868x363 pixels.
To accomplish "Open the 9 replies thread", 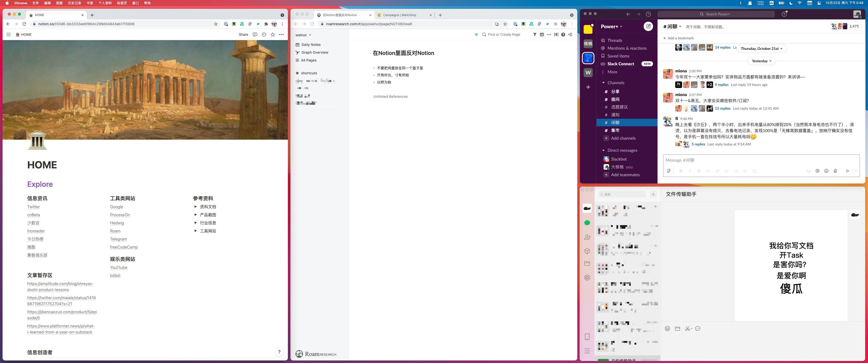I will pos(721,84).
